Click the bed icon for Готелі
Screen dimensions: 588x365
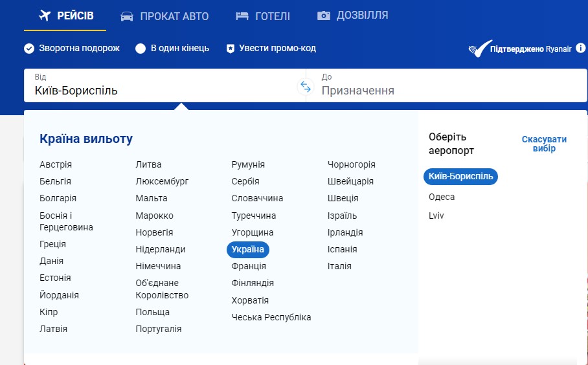coord(242,16)
